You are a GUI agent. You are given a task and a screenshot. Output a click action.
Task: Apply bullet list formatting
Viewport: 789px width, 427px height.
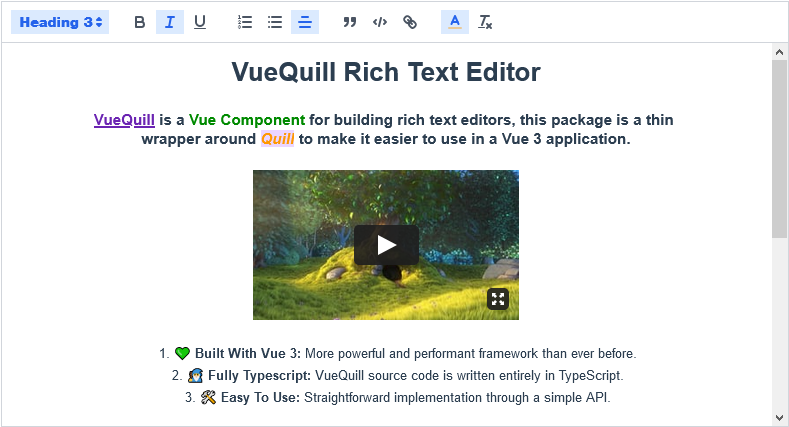[x=275, y=22]
